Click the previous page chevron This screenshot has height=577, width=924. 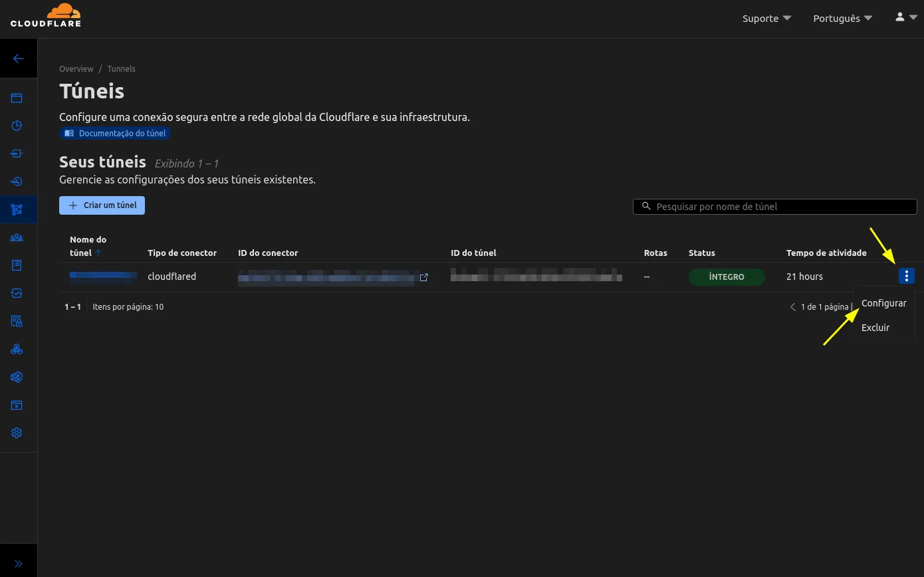[x=792, y=306]
